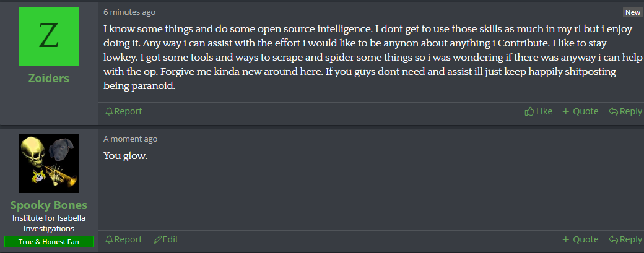The height and width of the screenshot is (253, 644).
Task: Visit the Spooky Bones username profile link
Action: point(49,205)
